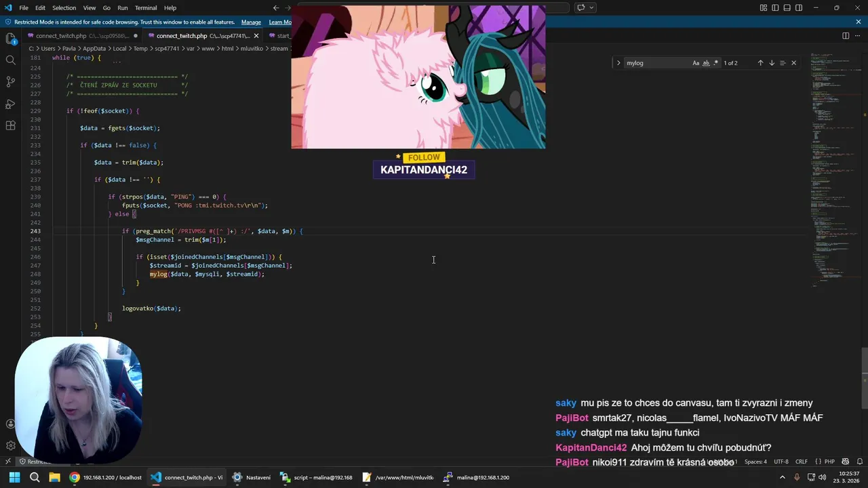Open the Run menu
Image resolution: width=868 pixels, height=488 pixels.
123,7
